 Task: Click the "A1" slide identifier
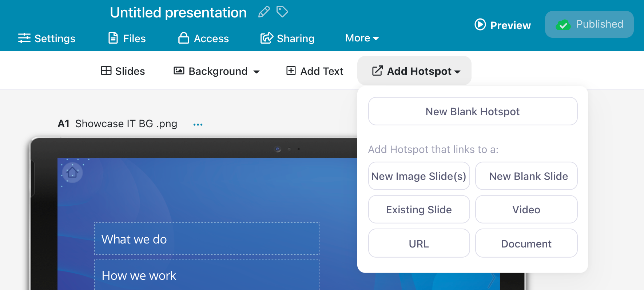[64, 124]
